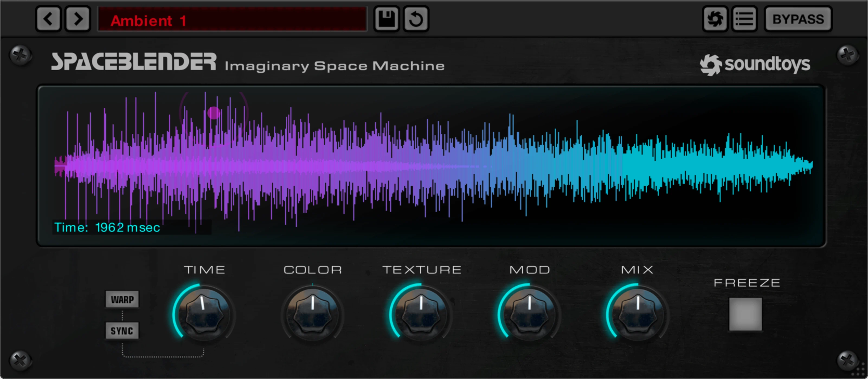Click the pink dot handle in the waveform display

pyautogui.click(x=214, y=113)
